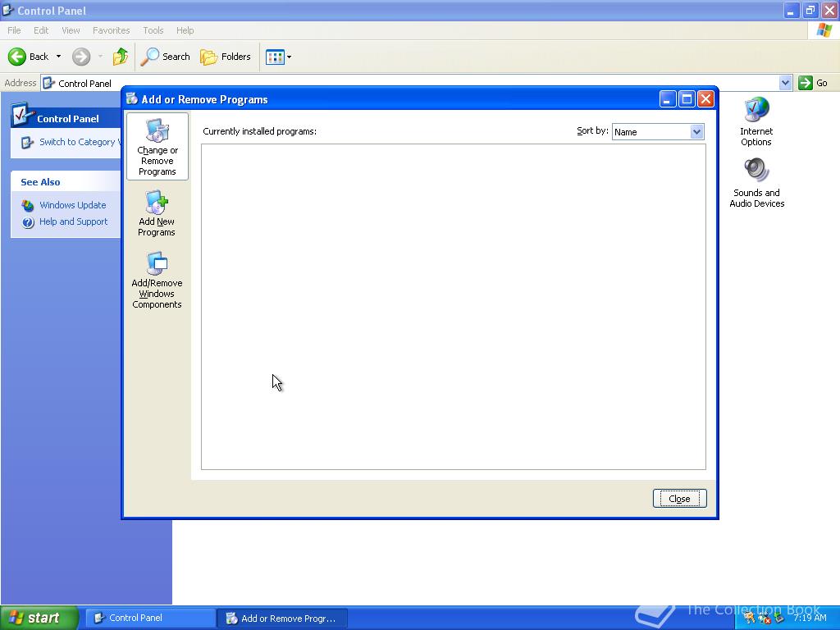Close the Control Panel window
Viewport: 840px width, 630px height.
click(829, 10)
